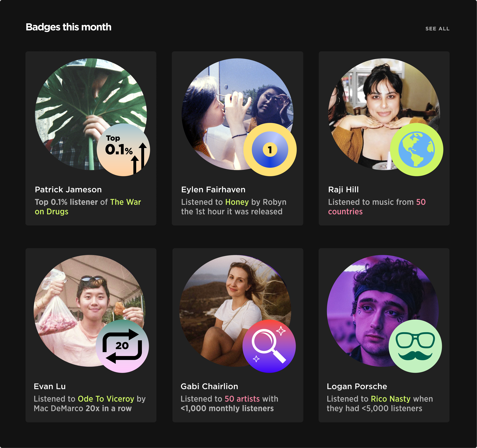The image size is (477, 448).
Task: Select the Logan Porsche name label
Action: coord(357,386)
